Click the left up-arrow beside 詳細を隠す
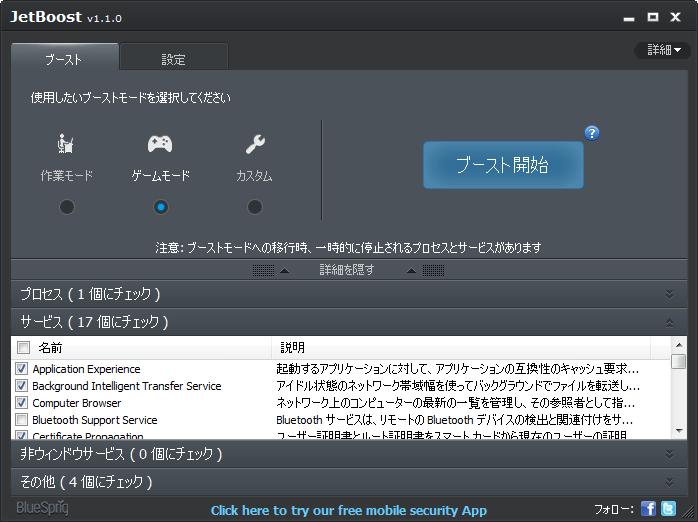698x522 pixels. (284, 270)
